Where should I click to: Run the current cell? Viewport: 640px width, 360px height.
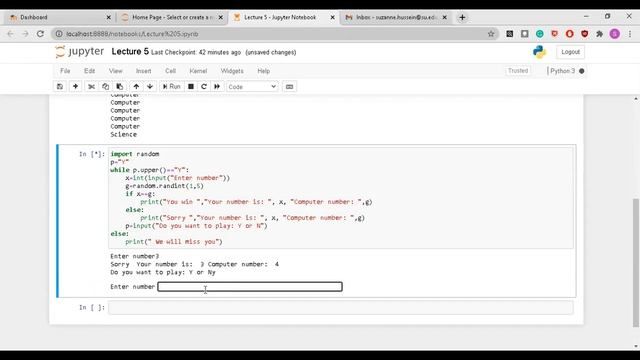(171, 87)
